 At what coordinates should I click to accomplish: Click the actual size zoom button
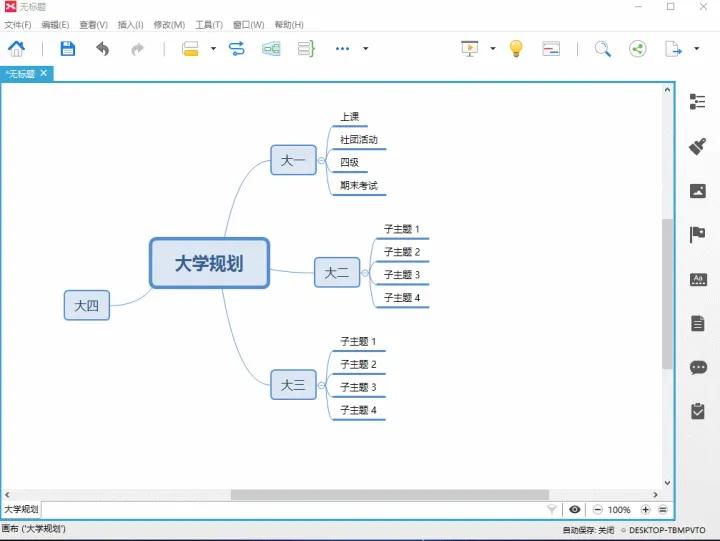coord(663,509)
